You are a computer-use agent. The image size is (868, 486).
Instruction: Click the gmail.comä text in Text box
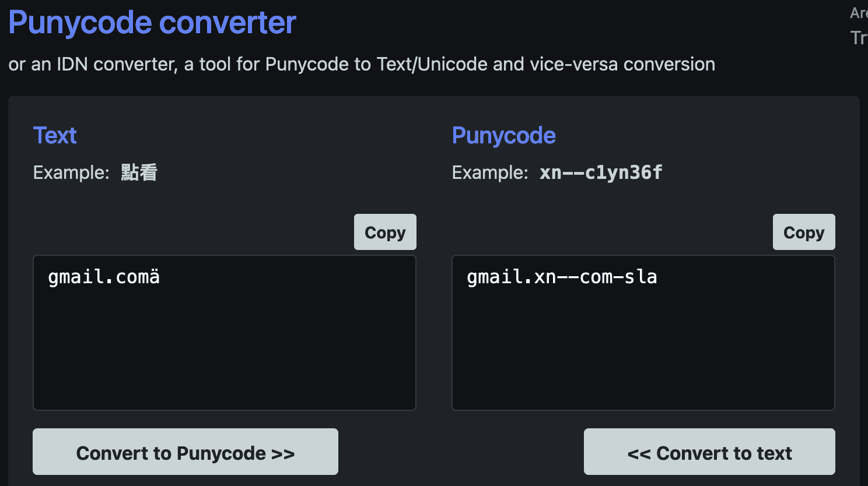click(104, 277)
